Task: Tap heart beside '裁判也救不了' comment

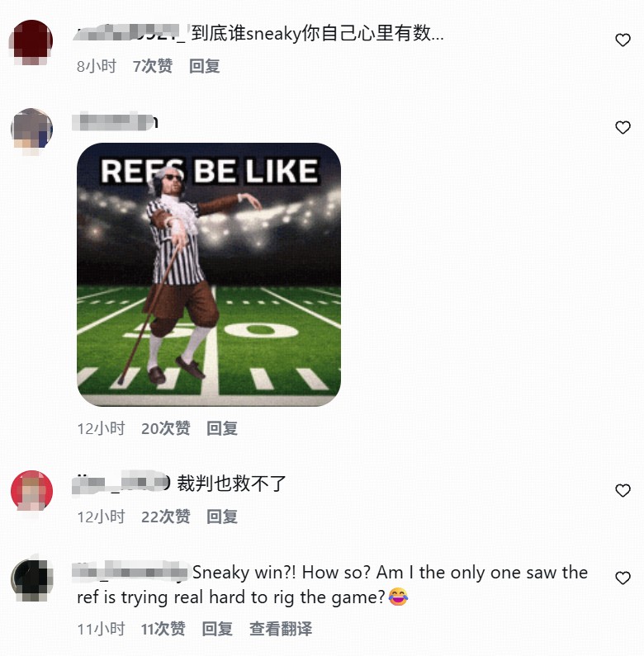Action: (x=623, y=490)
